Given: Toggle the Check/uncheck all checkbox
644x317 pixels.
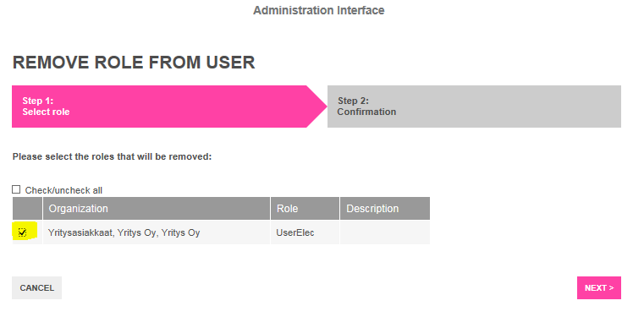Looking at the screenshot, I should [16, 189].
